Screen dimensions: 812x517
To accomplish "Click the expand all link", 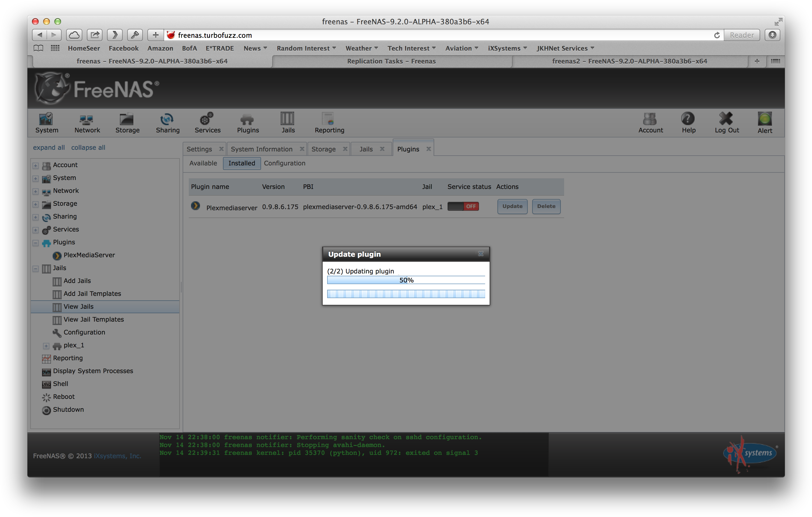I will tap(48, 147).
